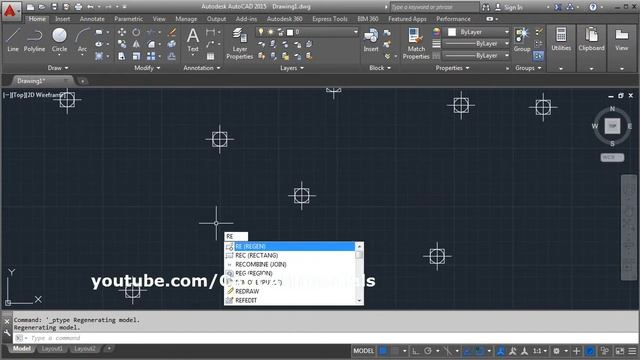Click the Stretch tool icon
The width and height of the screenshot is (640, 360).
pyautogui.click(x=122, y=56)
